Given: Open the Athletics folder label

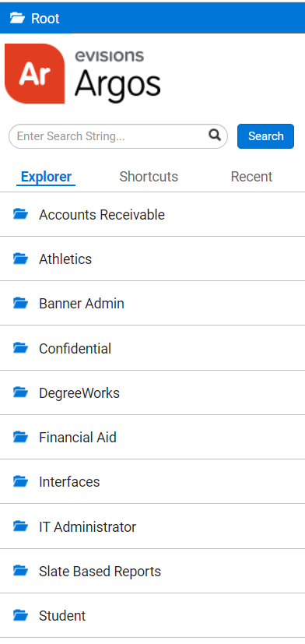Looking at the screenshot, I should 65,259.
